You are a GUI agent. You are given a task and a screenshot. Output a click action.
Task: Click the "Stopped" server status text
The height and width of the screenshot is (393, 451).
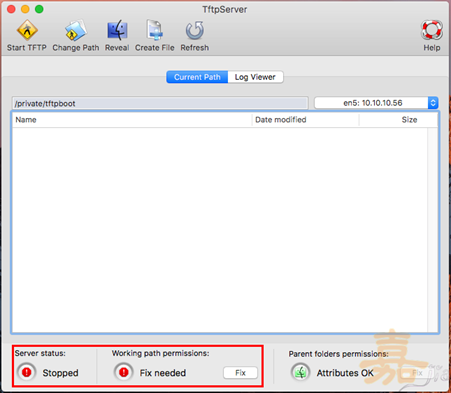pos(60,373)
